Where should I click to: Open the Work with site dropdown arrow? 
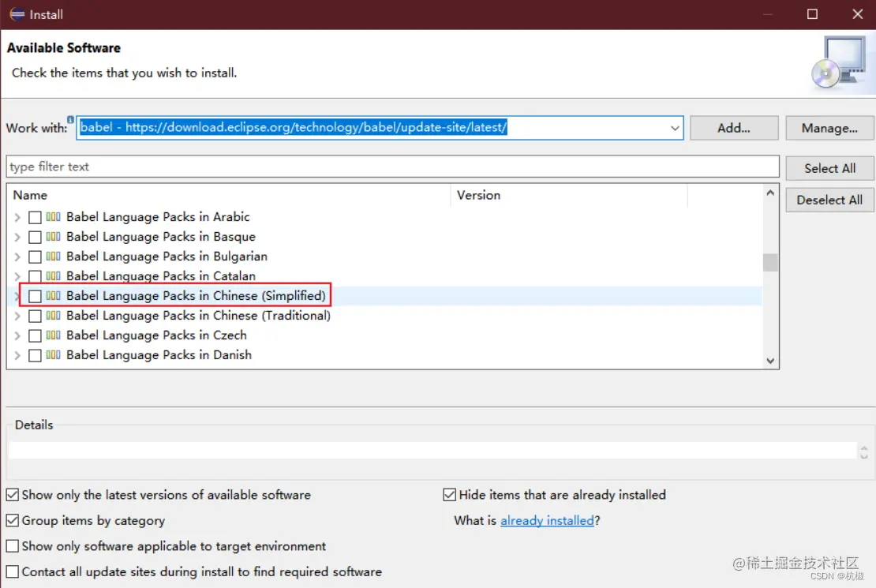coord(675,128)
